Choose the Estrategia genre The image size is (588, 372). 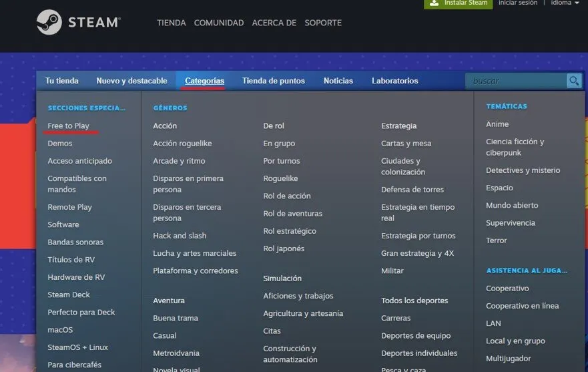click(399, 126)
